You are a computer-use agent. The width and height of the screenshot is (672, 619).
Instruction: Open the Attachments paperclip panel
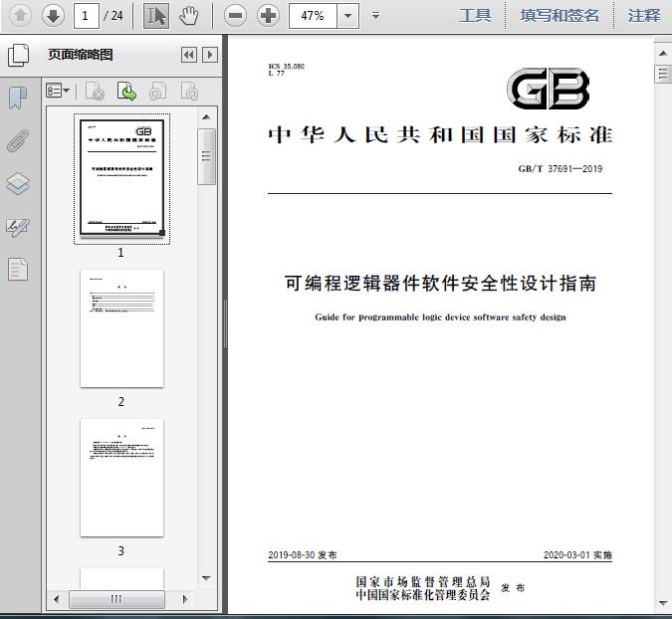coord(18,140)
